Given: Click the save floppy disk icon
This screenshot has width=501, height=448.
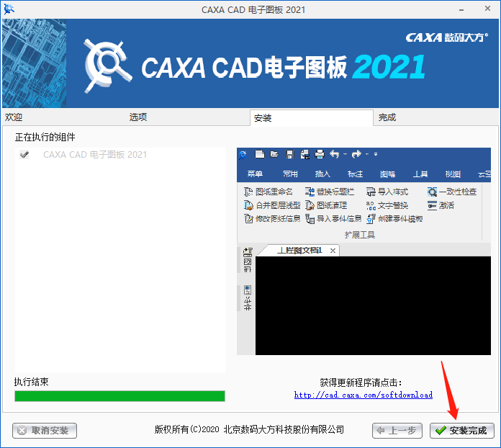Looking at the screenshot, I should pyautogui.click(x=290, y=154).
